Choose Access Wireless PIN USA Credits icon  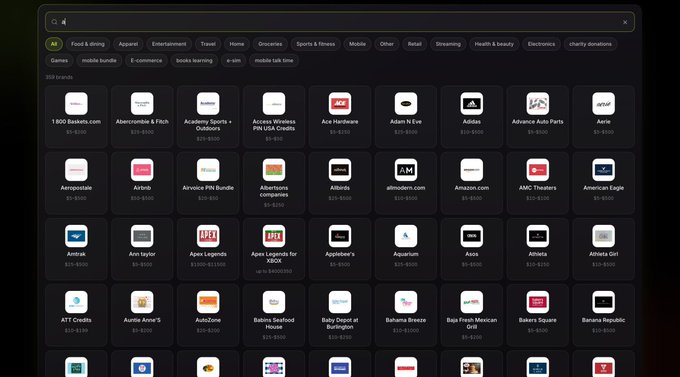pyautogui.click(x=274, y=104)
